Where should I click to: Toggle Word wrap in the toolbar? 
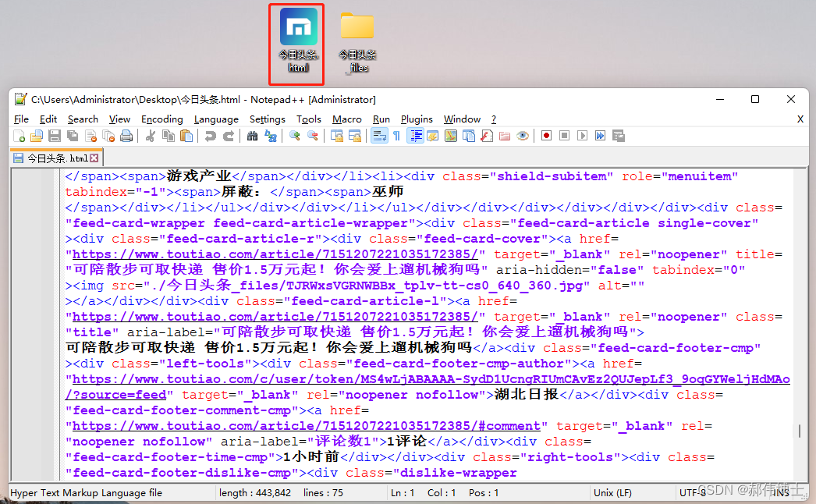point(379,137)
